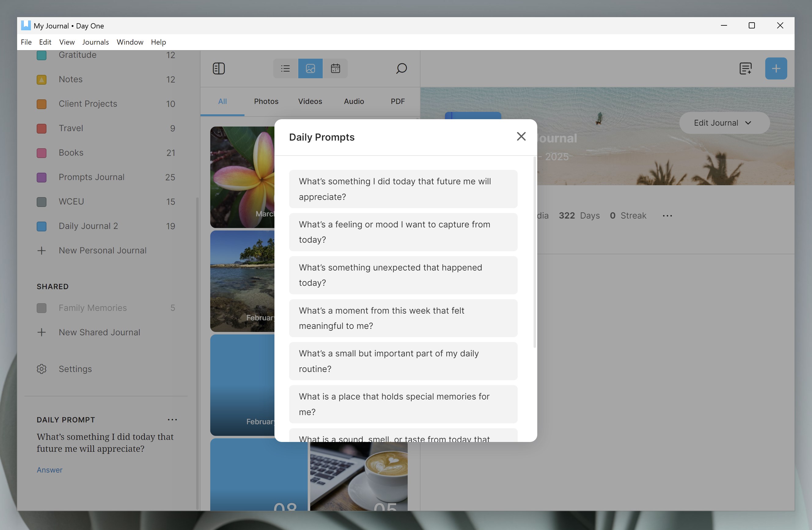Click the new template entry icon
812x530 pixels.
click(746, 68)
